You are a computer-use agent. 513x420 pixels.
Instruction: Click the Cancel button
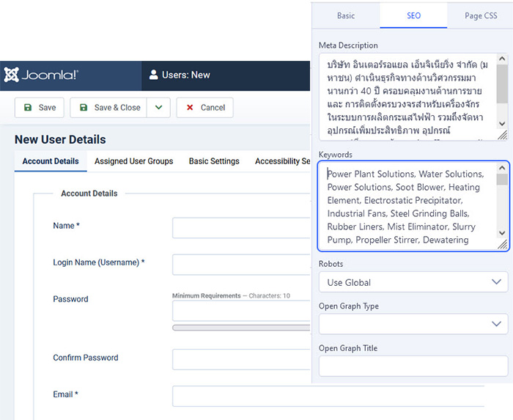pos(205,108)
